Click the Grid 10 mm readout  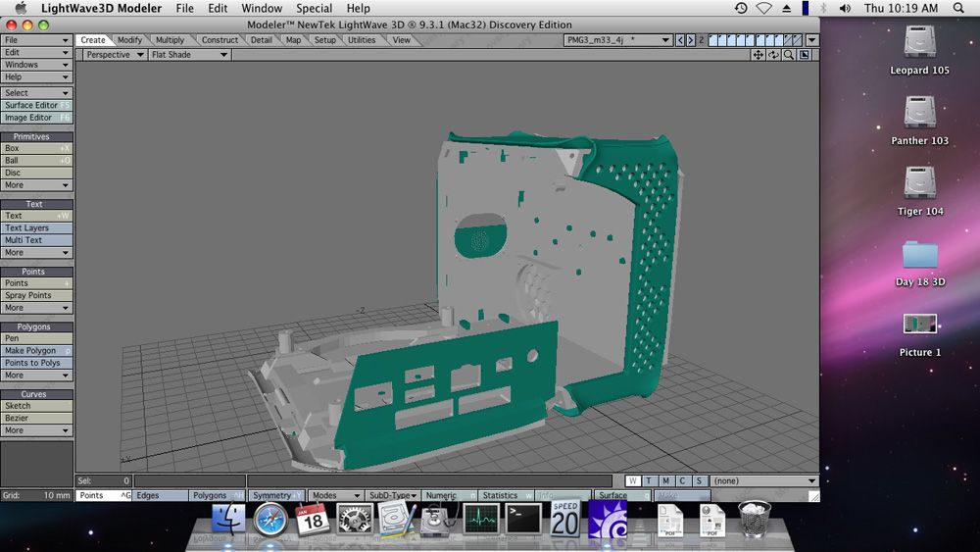click(x=36, y=495)
